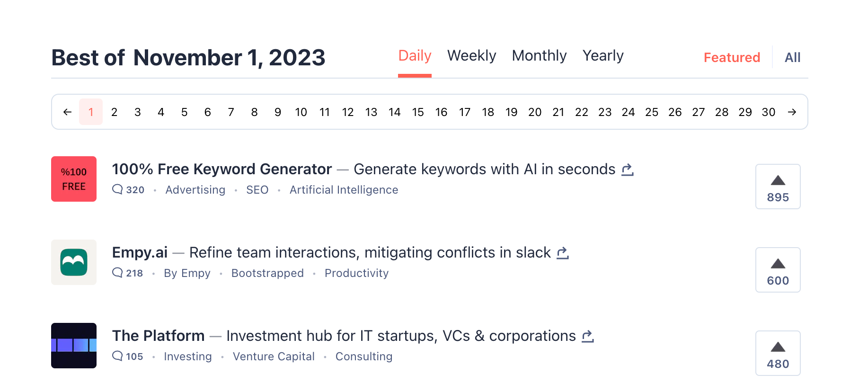Open the Empy.ai product thumbnail

tap(74, 262)
